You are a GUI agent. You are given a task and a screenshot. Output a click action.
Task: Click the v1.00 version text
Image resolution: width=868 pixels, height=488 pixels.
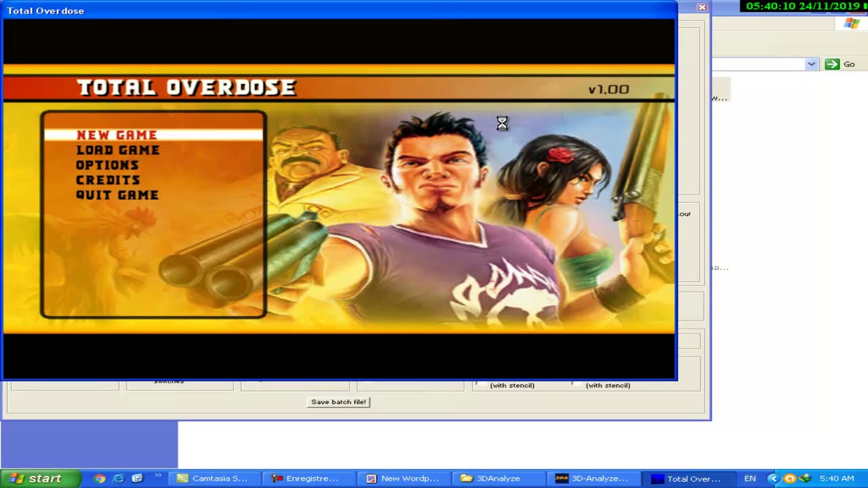(x=608, y=89)
